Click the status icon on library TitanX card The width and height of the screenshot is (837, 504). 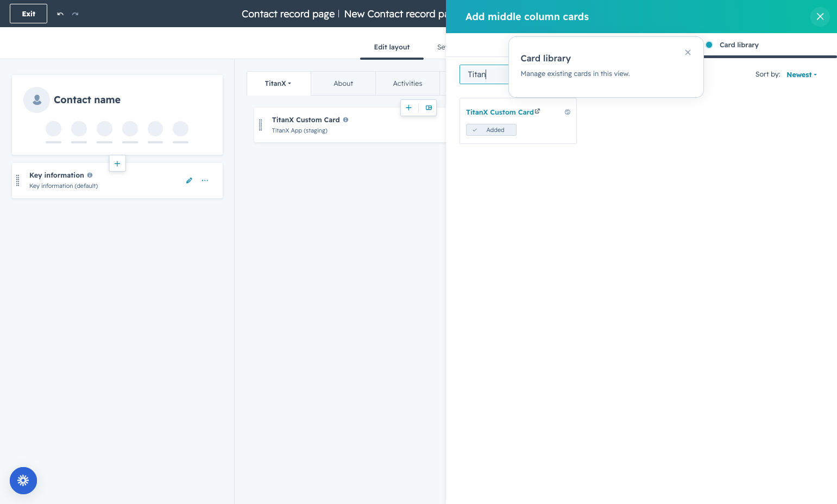pyautogui.click(x=568, y=112)
